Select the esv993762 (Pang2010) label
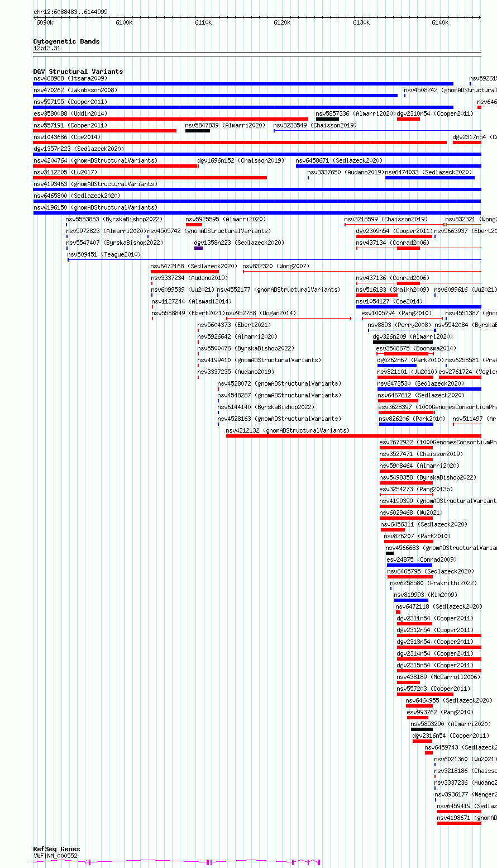 (440, 712)
